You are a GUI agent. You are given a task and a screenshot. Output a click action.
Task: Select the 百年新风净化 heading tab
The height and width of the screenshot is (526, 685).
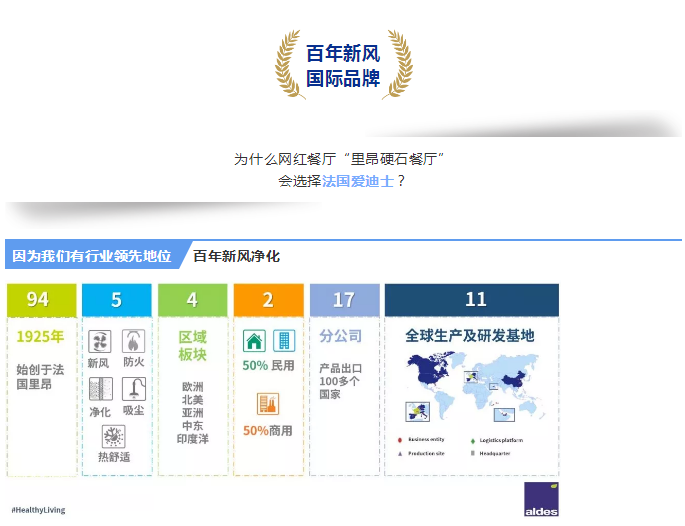pos(236,256)
